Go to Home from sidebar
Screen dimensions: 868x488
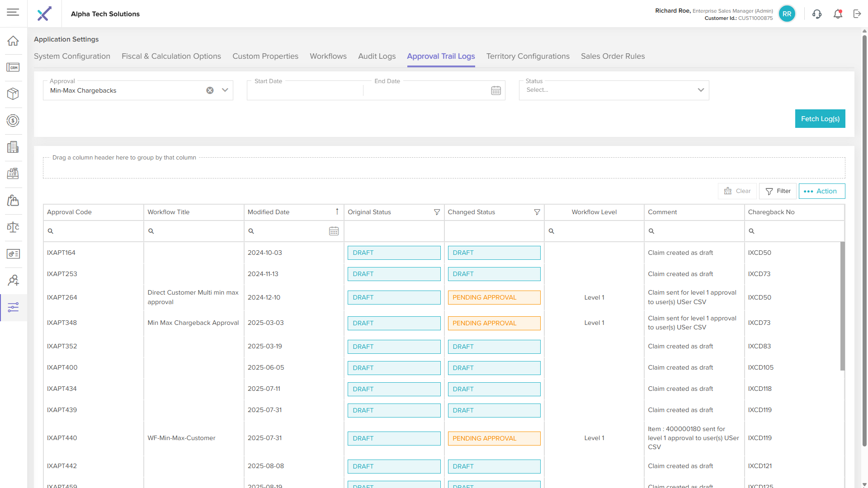point(13,41)
